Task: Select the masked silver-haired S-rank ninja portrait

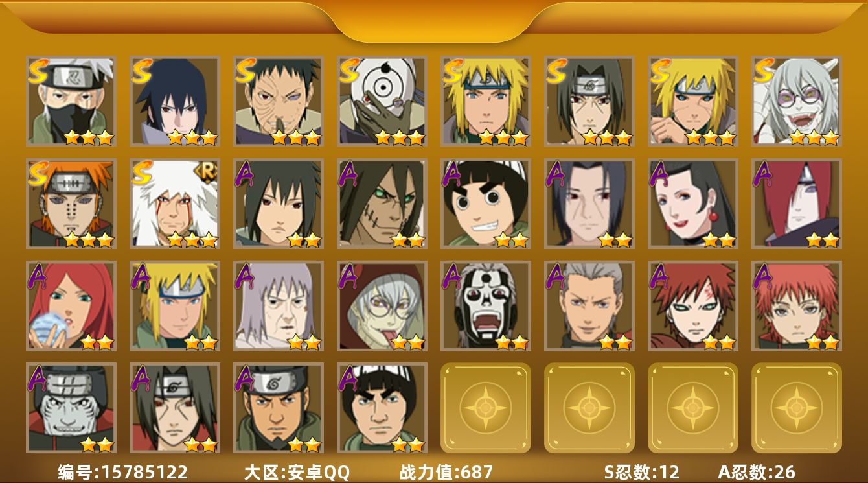Action: point(71,101)
